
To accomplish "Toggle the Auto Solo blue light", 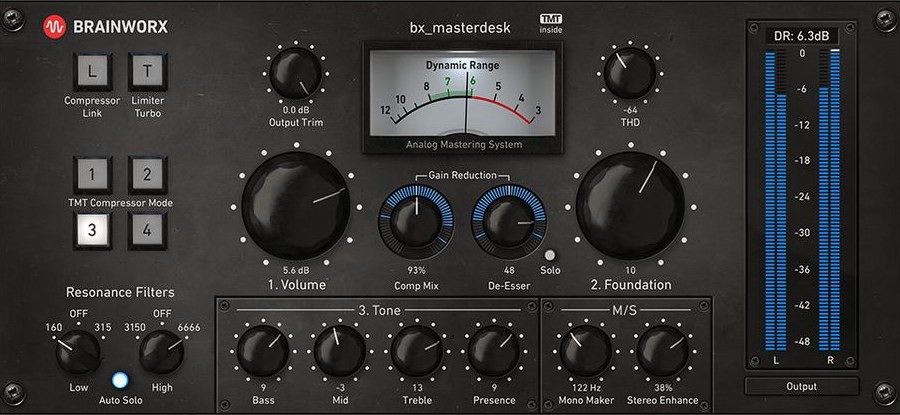I will tap(121, 380).
